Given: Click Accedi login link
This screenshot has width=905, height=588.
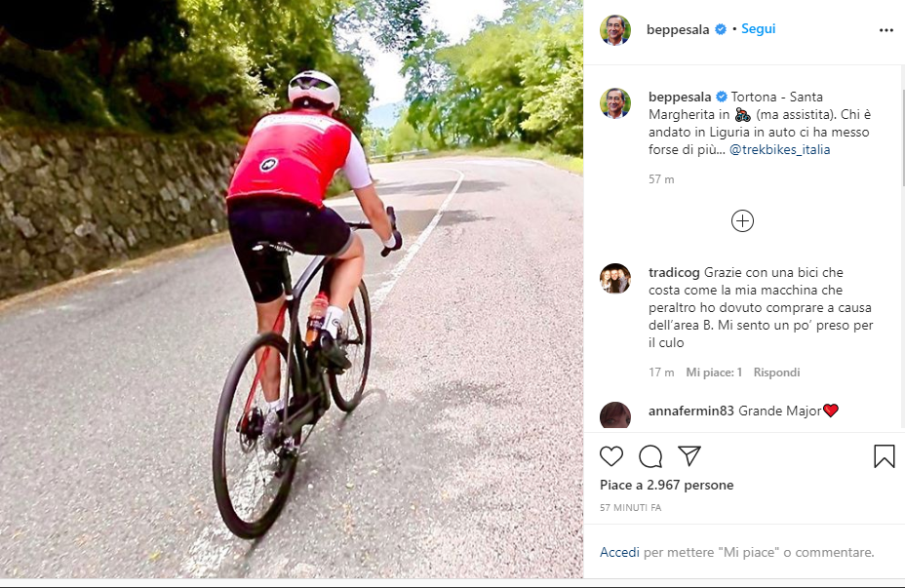Looking at the screenshot, I should pyautogui.click(x=619, y=552).
